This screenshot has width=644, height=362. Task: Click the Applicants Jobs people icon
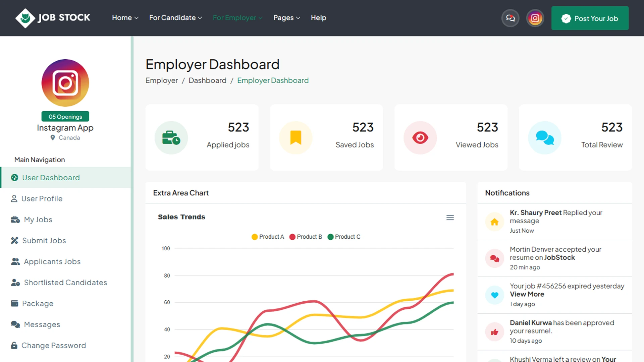(x=15, y=261)
